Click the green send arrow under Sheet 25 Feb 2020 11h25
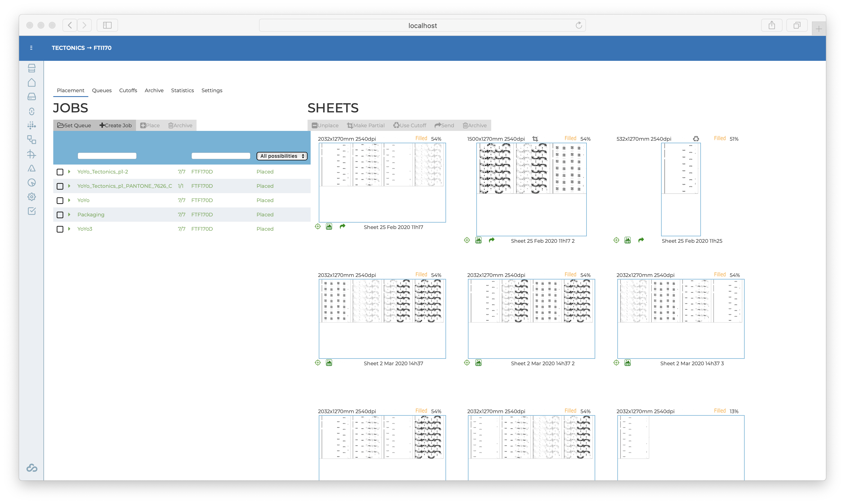 click(x=641, y=240)
